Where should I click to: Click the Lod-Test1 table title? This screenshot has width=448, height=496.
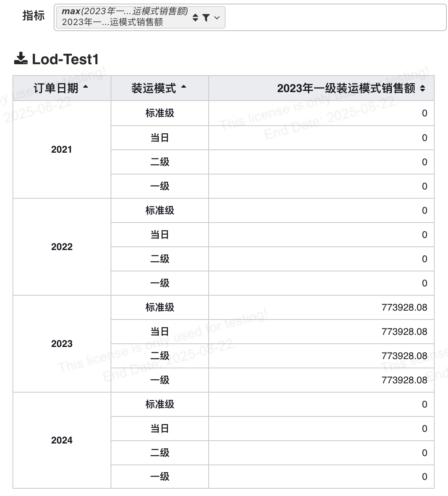click(65, 59)
